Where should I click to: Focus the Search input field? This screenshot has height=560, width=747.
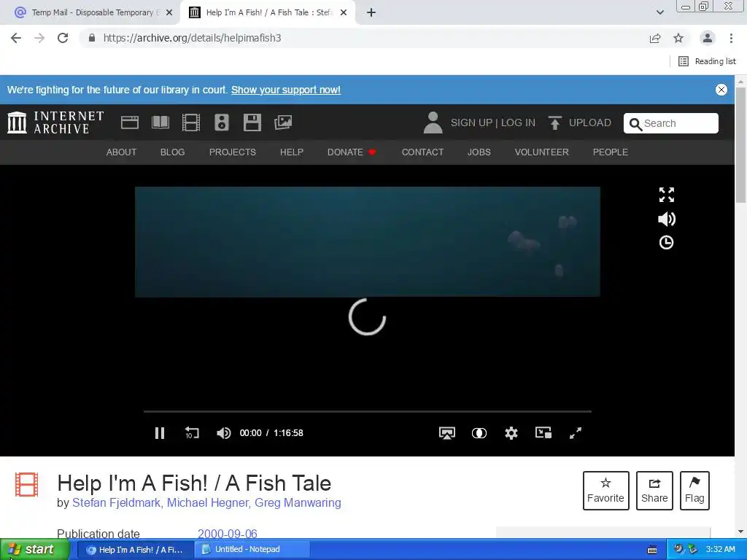[671, 123]
